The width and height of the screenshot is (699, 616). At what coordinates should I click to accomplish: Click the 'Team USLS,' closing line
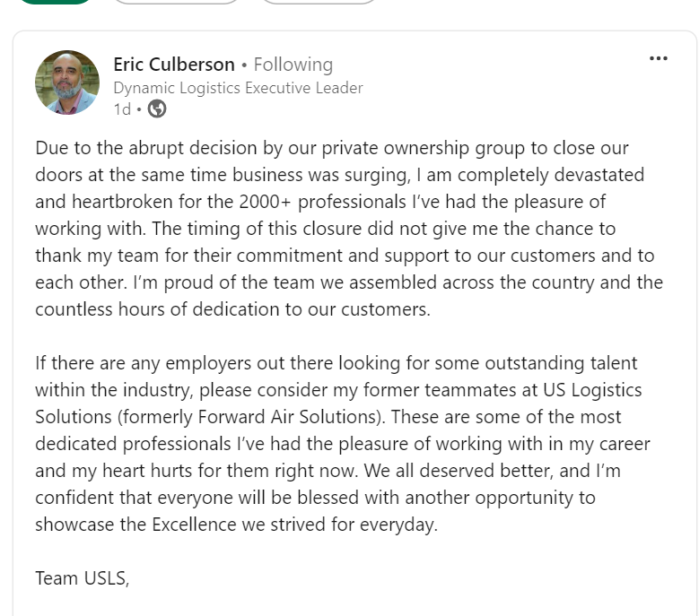pyautogui.click(x=82, y=578)
